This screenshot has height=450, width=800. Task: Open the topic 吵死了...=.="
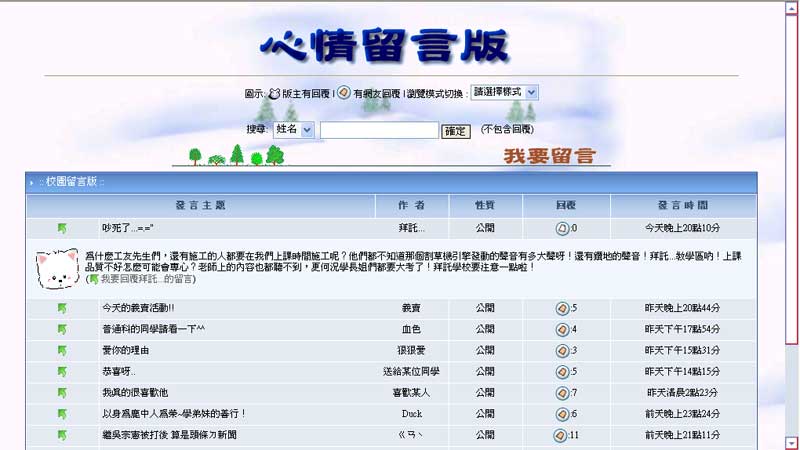click(x=128, y=228)
